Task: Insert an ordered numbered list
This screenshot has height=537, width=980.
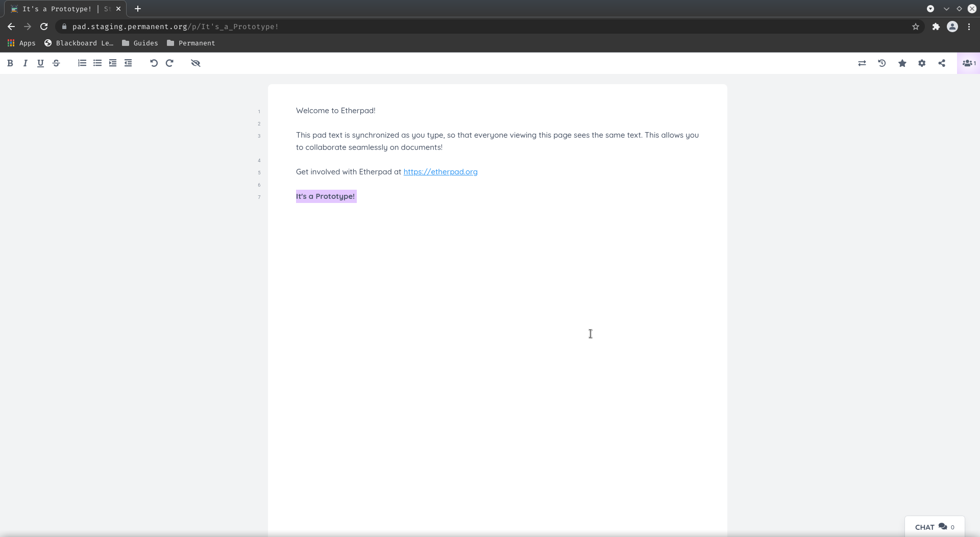Action: pyautogui.click(x=82, y=63)
